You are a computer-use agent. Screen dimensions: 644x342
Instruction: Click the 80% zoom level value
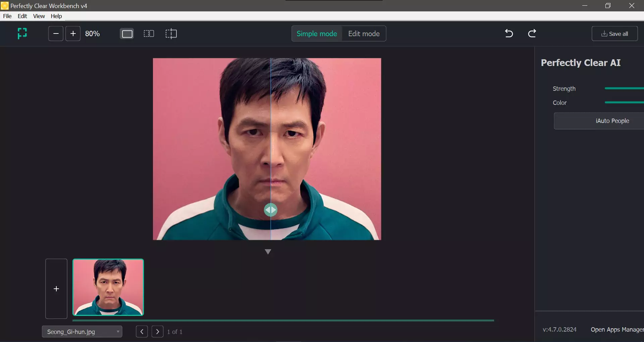(92, 33)
